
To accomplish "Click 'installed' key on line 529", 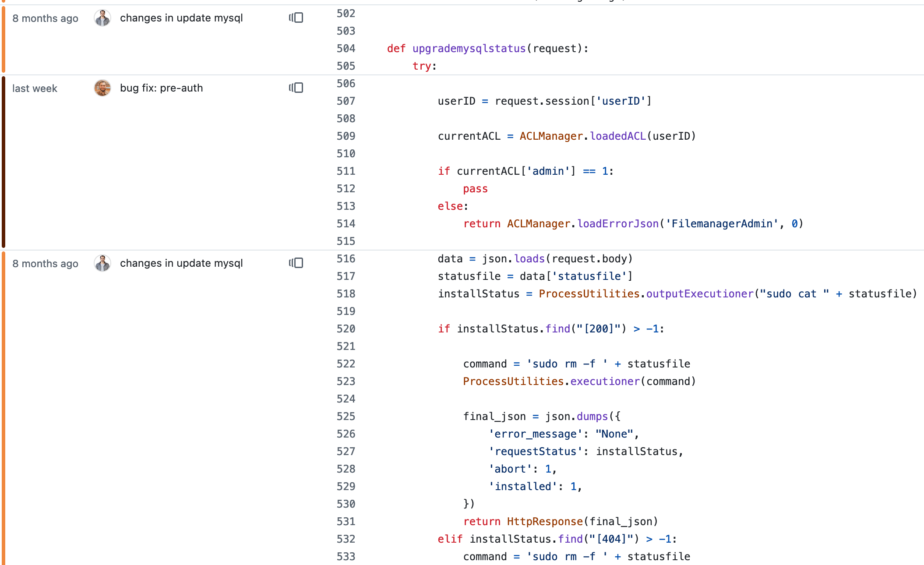I will [x=523, y=487].
